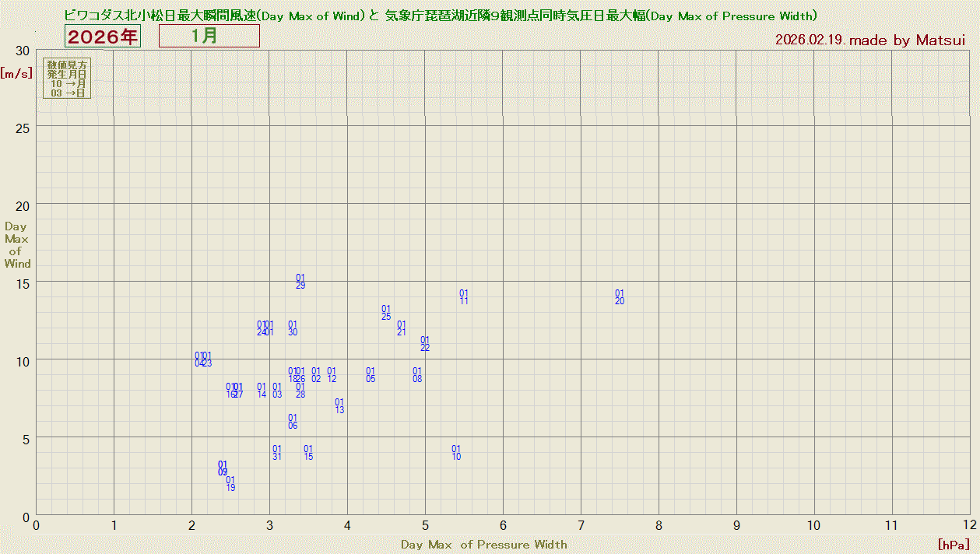Select the 01/19 point at chart bottom
Image resolution: width=980 pixels, height=554 pixels.
point(230,484)
